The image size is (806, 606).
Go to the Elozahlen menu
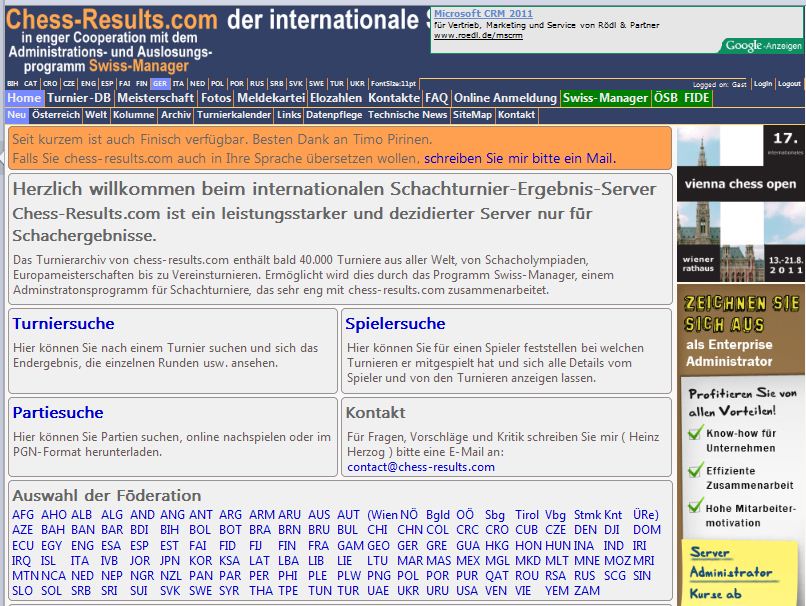pyautogui.click(x=336, y=98)
